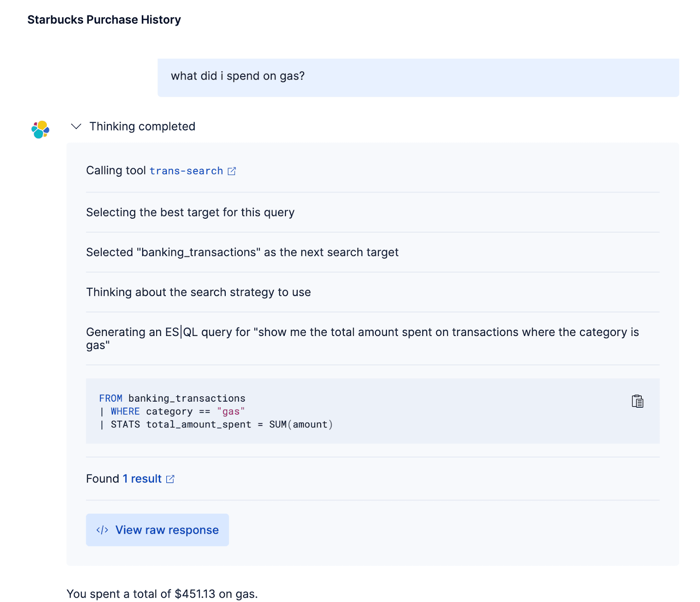Open trans-search via its external link icon
Screen dimensions: 700x602
(x=232, y=171)
